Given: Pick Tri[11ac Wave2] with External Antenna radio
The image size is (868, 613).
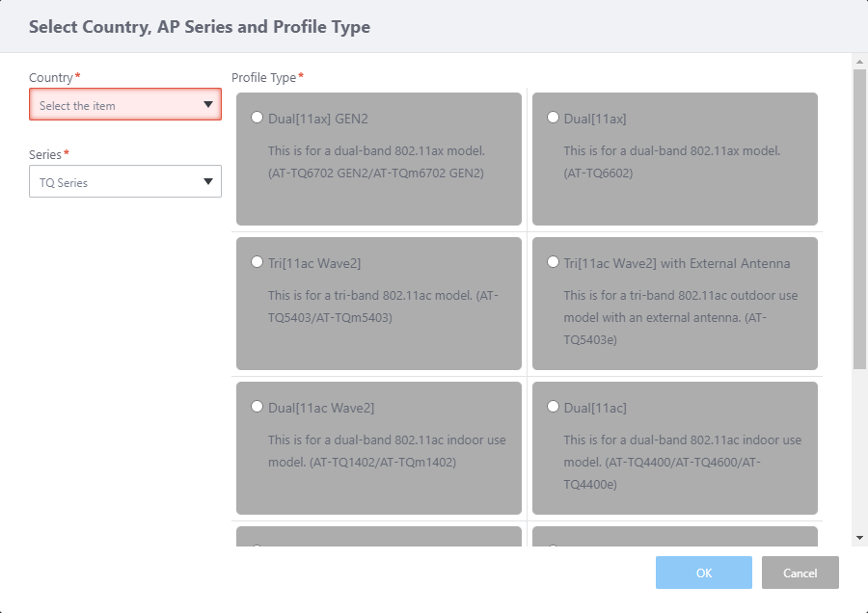Looking at the screenshot, I should coord(553,262).
